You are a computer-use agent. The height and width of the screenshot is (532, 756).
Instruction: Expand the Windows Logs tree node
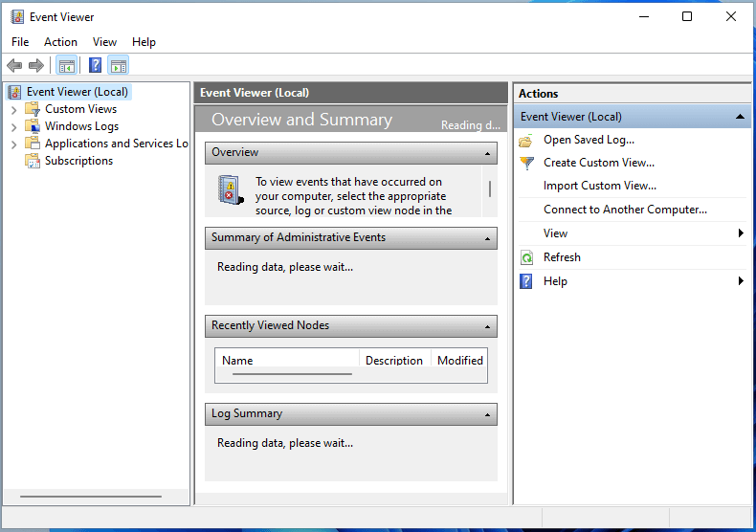coord(14,126)
